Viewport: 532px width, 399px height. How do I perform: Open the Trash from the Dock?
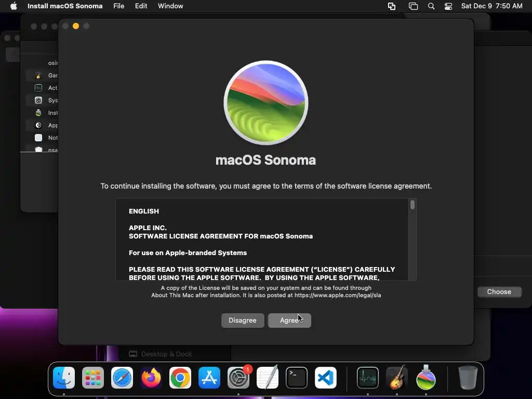pos(468,378)
